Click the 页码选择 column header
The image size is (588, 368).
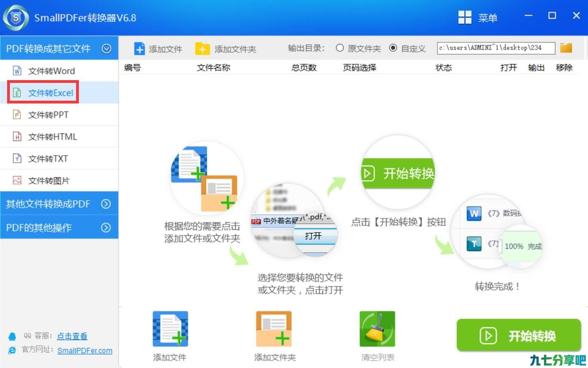click(x=360, y=68)
